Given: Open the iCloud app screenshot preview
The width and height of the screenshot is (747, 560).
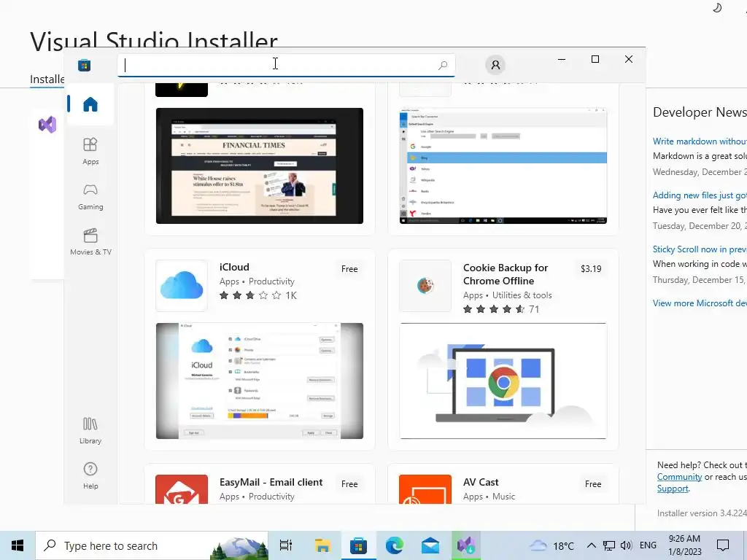Looking at the screenshot, I should click(x=260, y=381).
